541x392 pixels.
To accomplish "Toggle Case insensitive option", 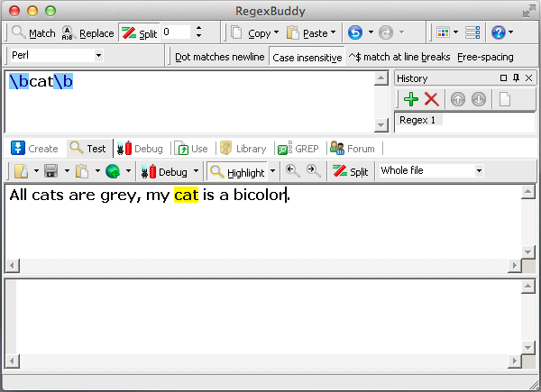I will 307,58.
